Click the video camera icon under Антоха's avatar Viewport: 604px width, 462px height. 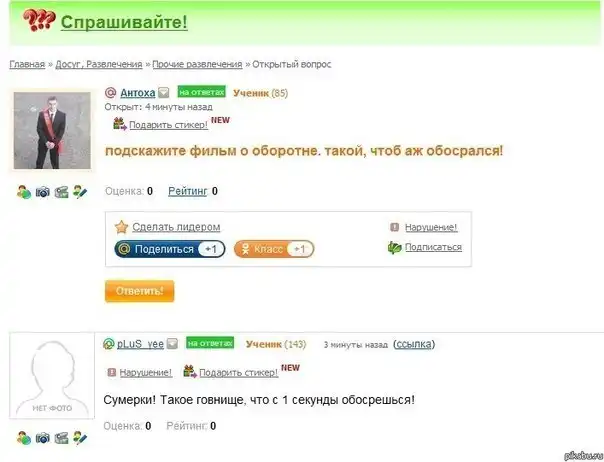click(x=61, y=192)
